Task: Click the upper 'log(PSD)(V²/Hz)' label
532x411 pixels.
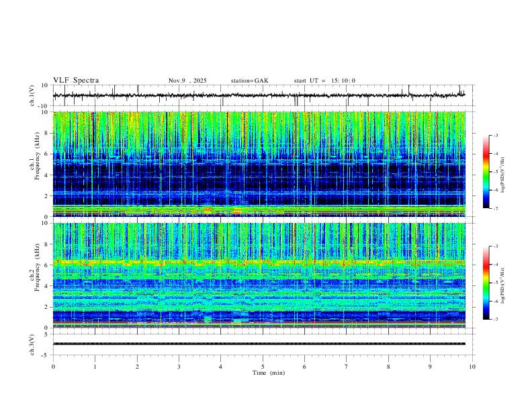Action: [502, 175]
